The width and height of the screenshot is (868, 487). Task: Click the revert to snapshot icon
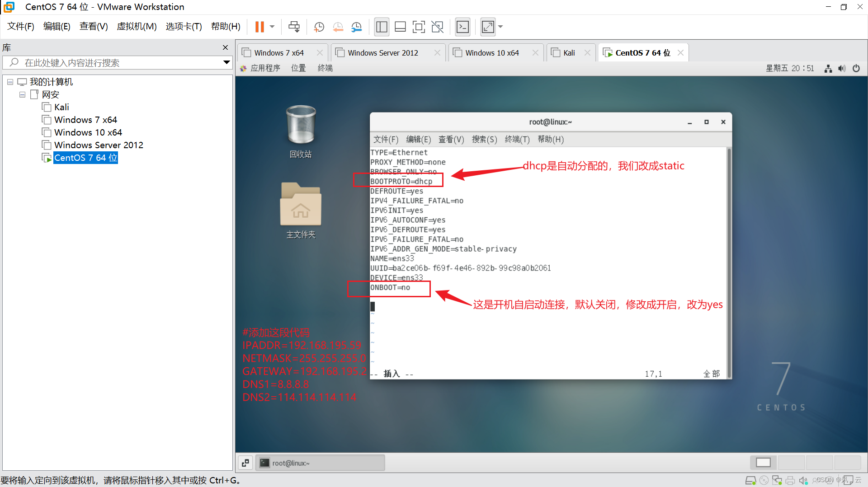pos(338,27)
